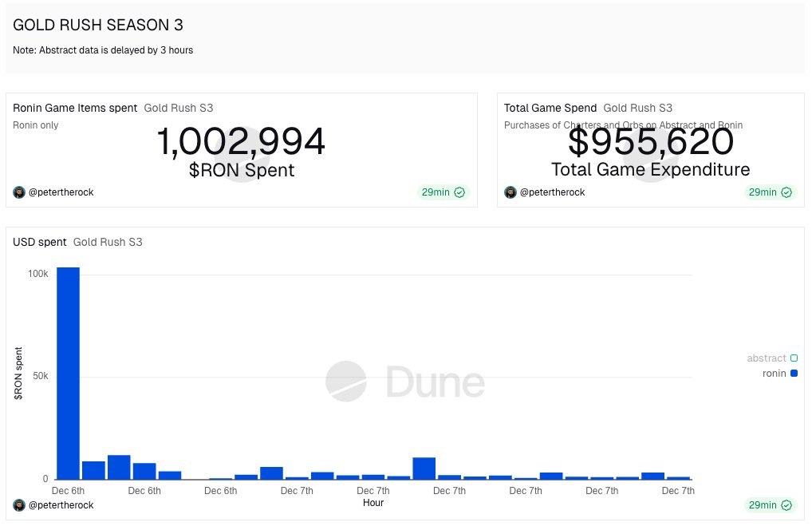Click the $955,620 Total Game Expenditure counter

click(650, 143)
